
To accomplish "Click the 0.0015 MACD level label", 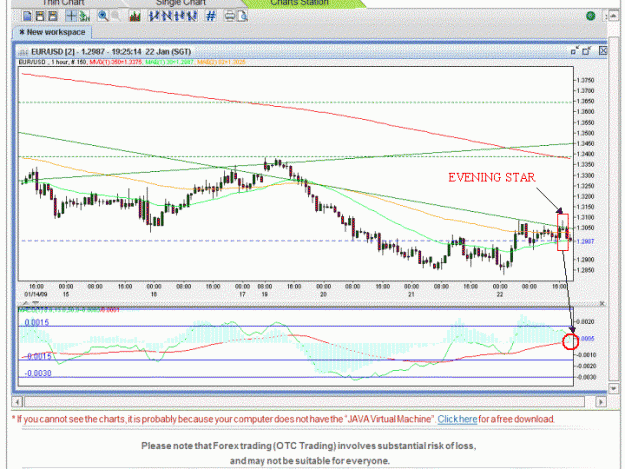I will click(x=37, y=322).
